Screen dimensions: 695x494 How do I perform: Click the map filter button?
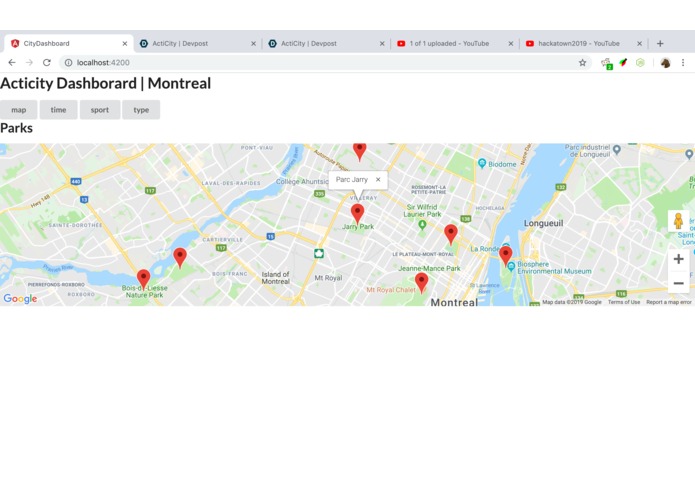click(19, 110)
